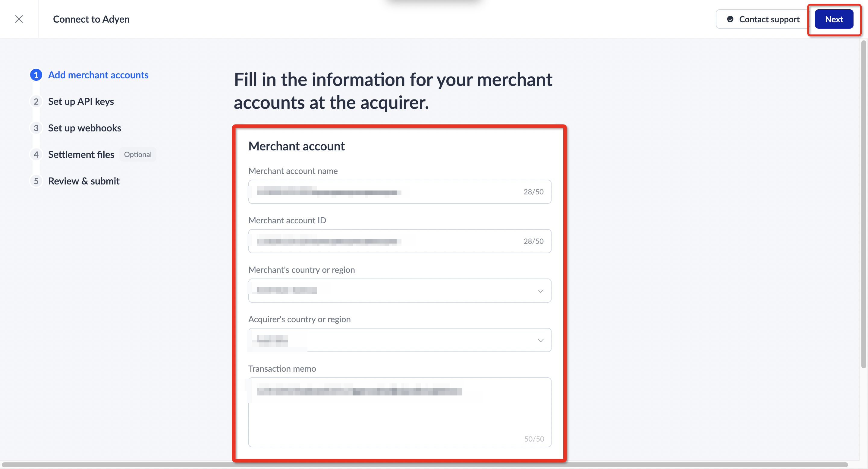Click Contact support button
The image size is (868, 469).
pyautogui.click(x=762, y=19)
